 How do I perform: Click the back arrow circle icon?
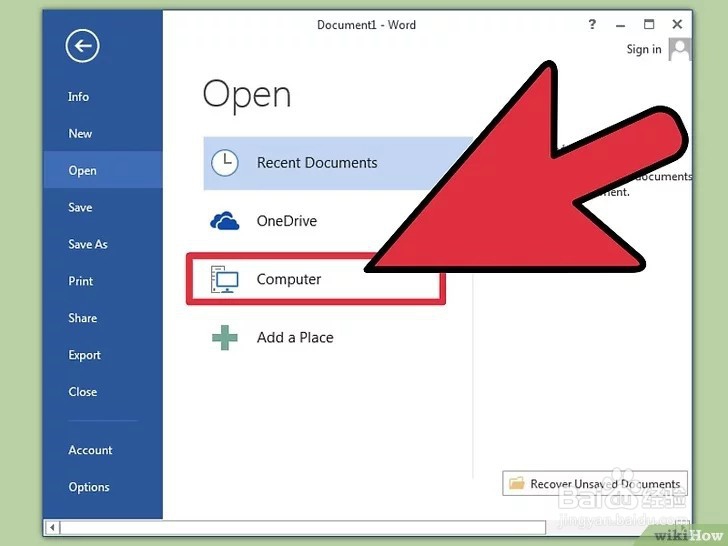pos(82,46)
